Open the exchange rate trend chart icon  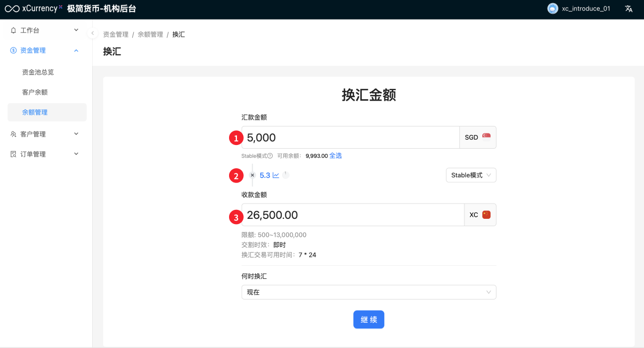point(276,175)
